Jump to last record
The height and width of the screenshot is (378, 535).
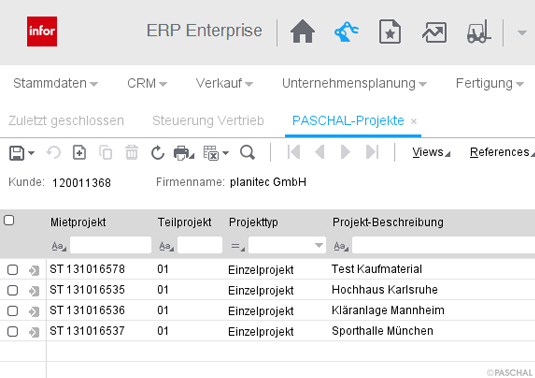[372, 152]
